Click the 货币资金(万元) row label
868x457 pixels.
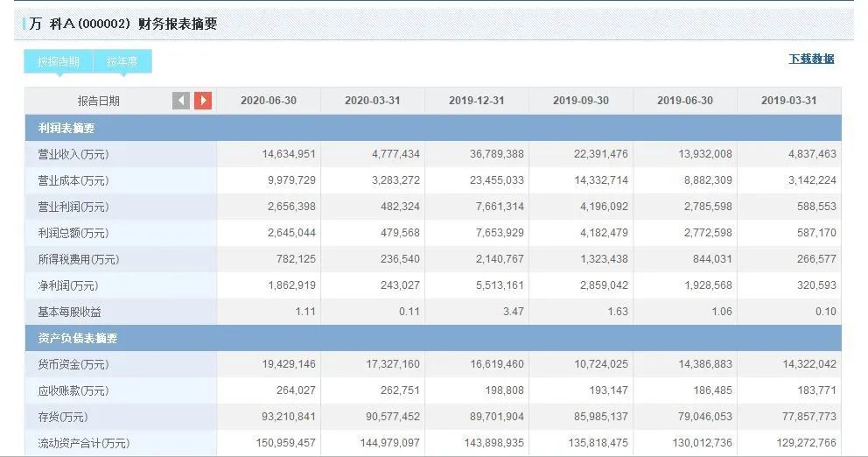coord(73,364)
